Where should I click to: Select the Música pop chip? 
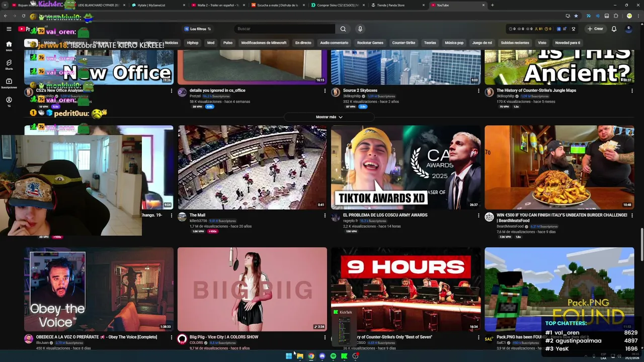coord(454,43)
